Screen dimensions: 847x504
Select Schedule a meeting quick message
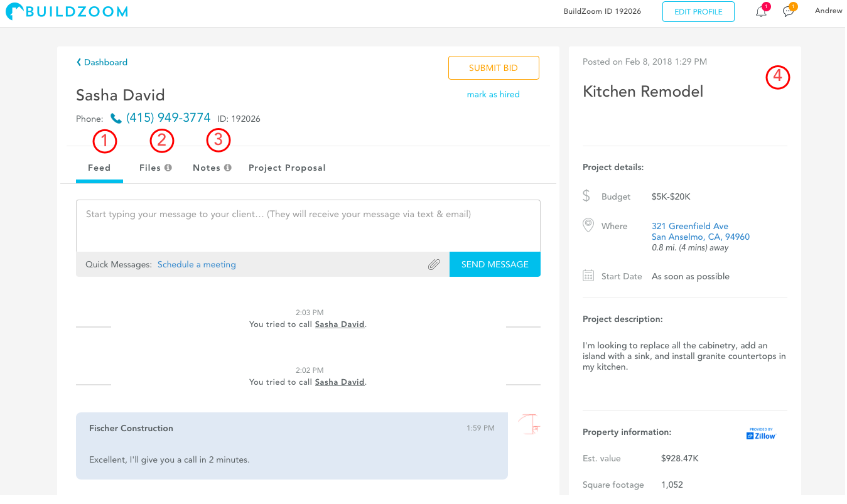197,264
